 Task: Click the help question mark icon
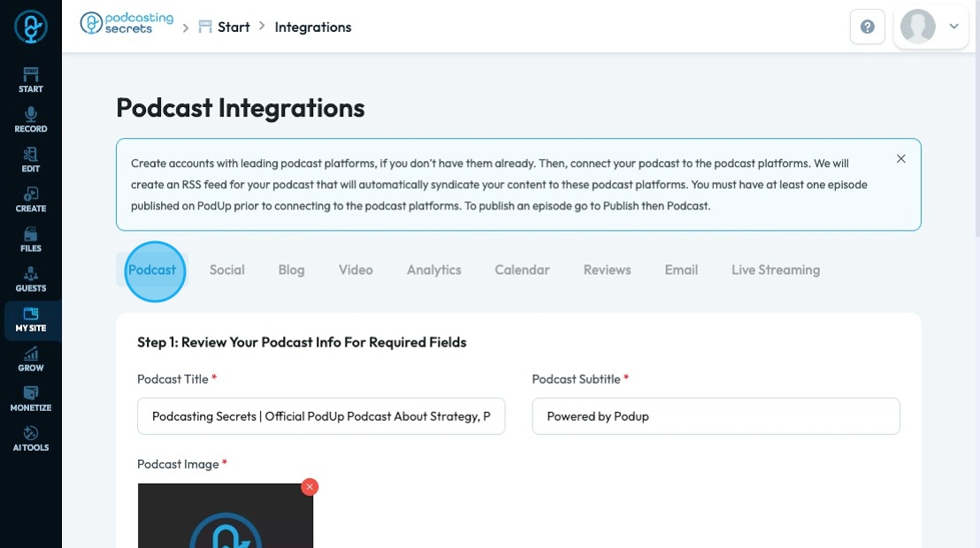[867, 27]
